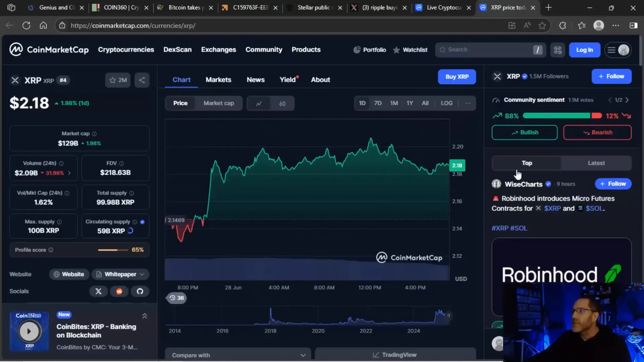Open read aloud icon in address bar
The height and width of the screenshot is (362, 644).
click(x=527, y=25)
